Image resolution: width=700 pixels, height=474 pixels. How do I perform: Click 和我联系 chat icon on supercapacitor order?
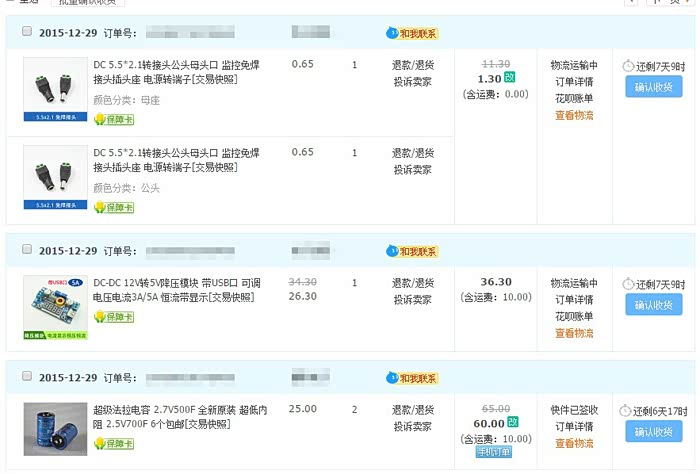coord(412,379)
